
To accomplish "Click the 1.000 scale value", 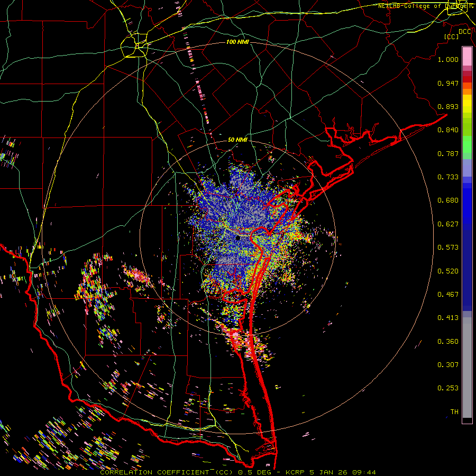I will (x=448, y=59).
